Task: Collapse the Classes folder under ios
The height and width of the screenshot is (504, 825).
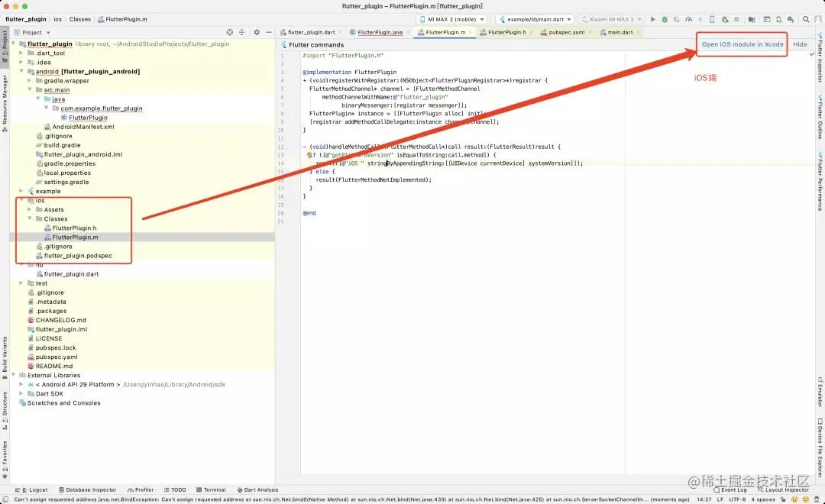Action: click(x=30, y=218)
